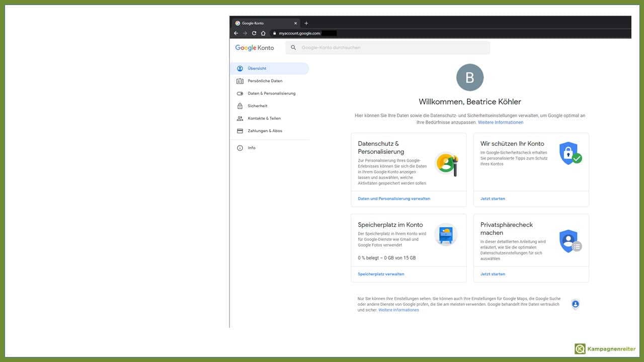Viewport: 644px width, 362px height.
Task: Click the browser forward arrow
Action: (x=245, y=33)
